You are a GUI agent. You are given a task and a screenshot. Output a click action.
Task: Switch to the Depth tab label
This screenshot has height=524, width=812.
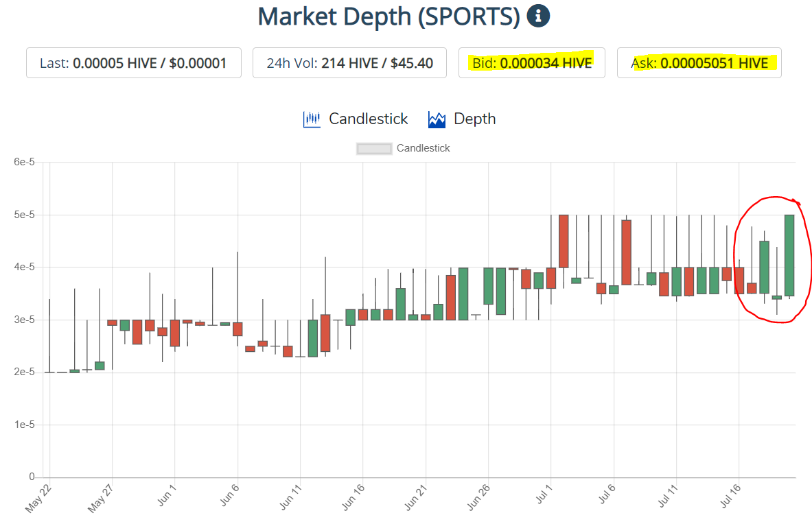474,119
